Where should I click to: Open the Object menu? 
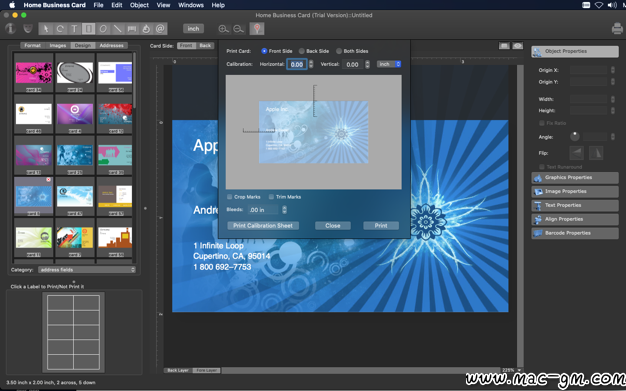(139, 5)
